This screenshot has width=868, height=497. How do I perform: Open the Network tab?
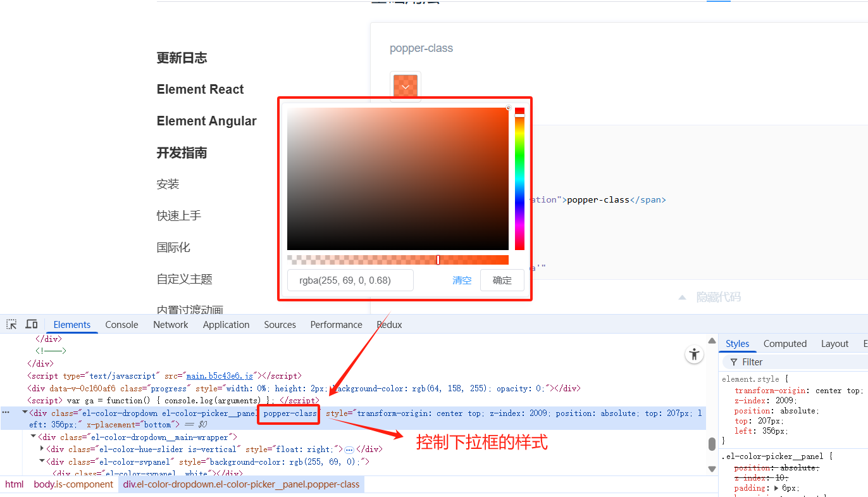171,324
